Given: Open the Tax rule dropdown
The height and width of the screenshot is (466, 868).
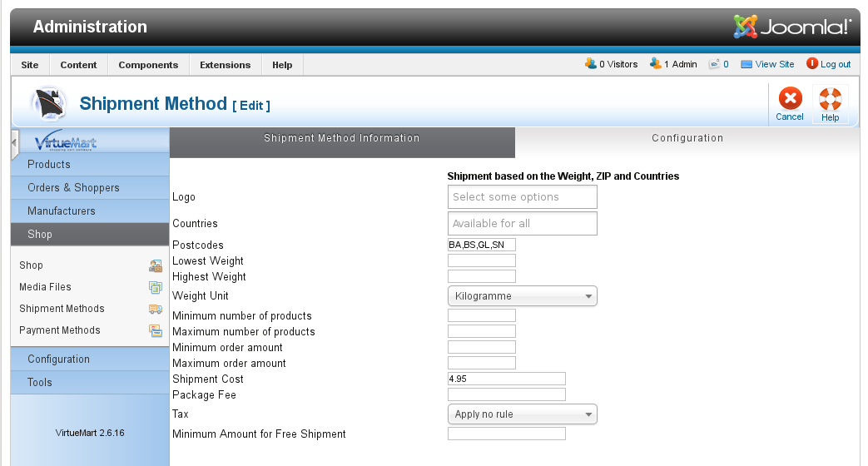Looking at the screenshot, I should click(522, 414).
